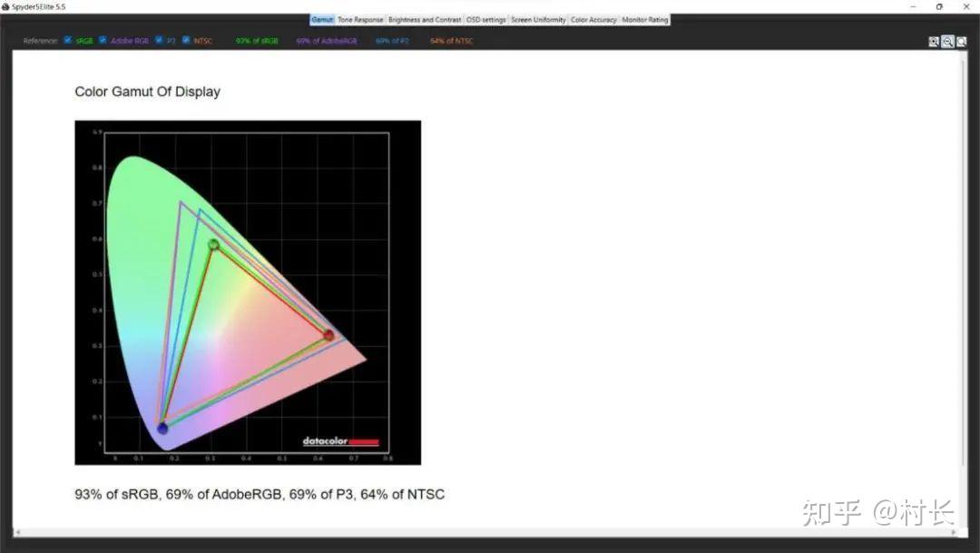The width and height of the screenshot is (980, 553).
Task: Click the green '93% of sRGB' toolbar text
Action: pos(257,41)
